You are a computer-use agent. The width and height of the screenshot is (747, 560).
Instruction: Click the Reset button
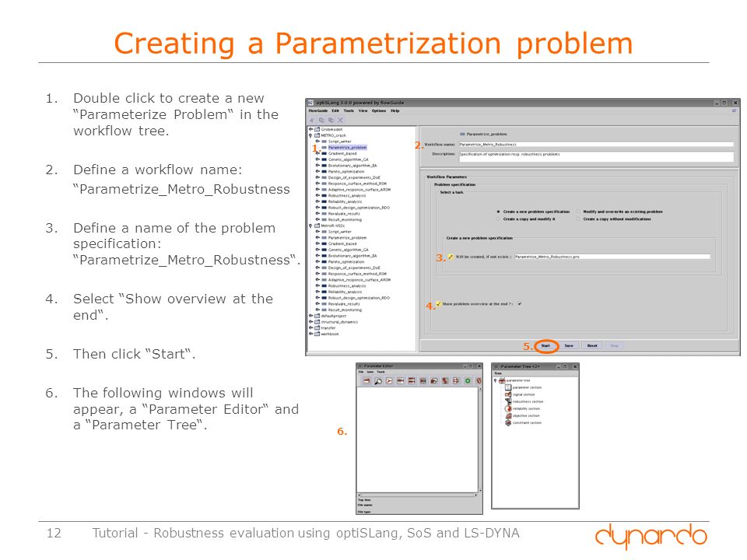[592, 345]
